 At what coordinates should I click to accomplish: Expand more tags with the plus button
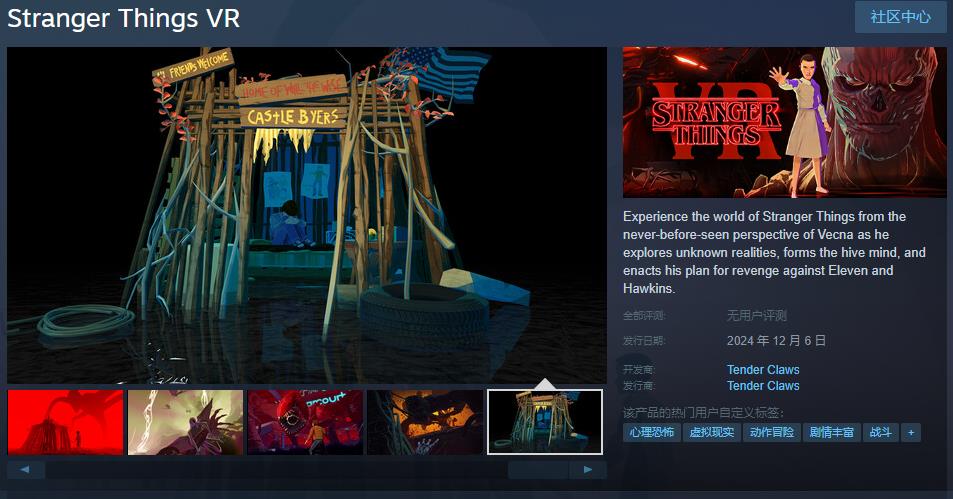point(910,432)
